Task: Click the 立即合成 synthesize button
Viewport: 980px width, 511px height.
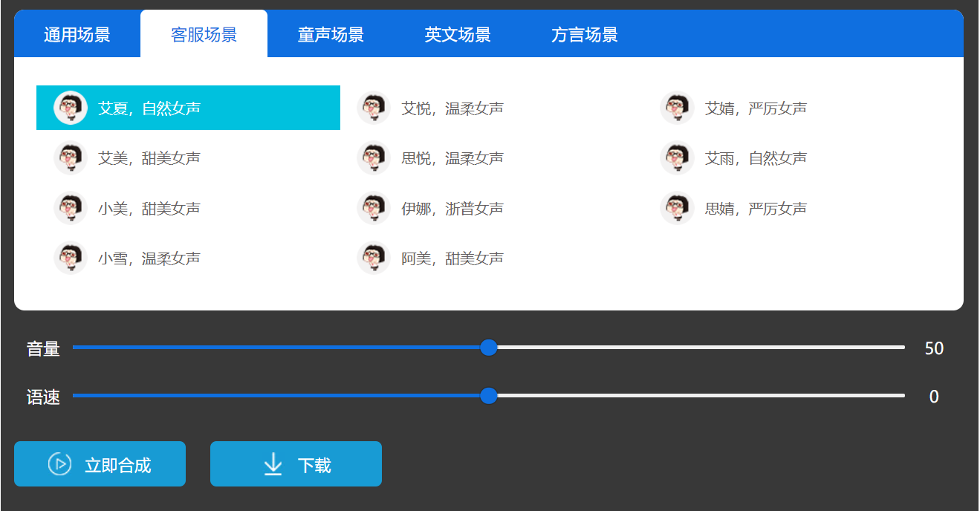Action: pos(100,464)
